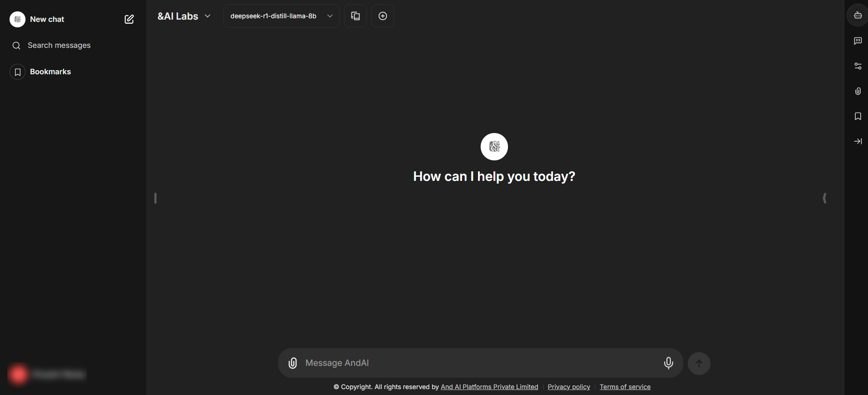Click the copy icon beside model selector
The height and width of the screenshot is (395, 868).
tap(355, 16)
